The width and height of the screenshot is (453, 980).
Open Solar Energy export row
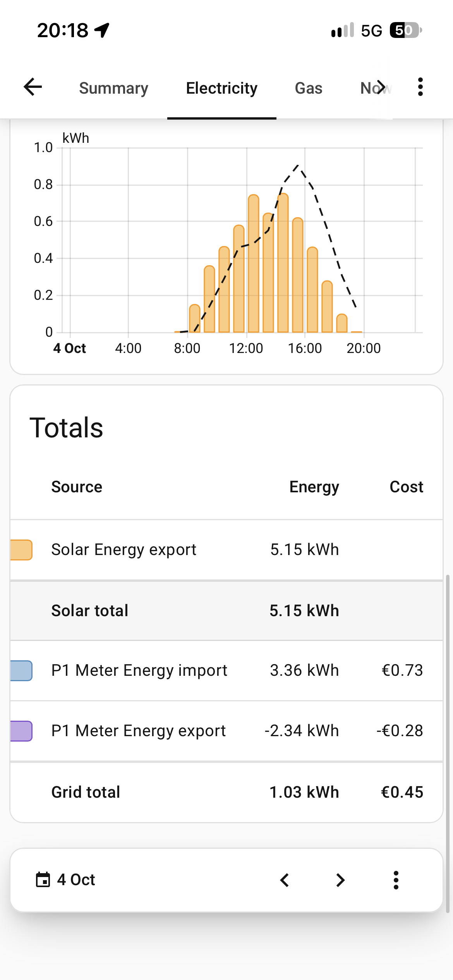click(x=226, y=550)
